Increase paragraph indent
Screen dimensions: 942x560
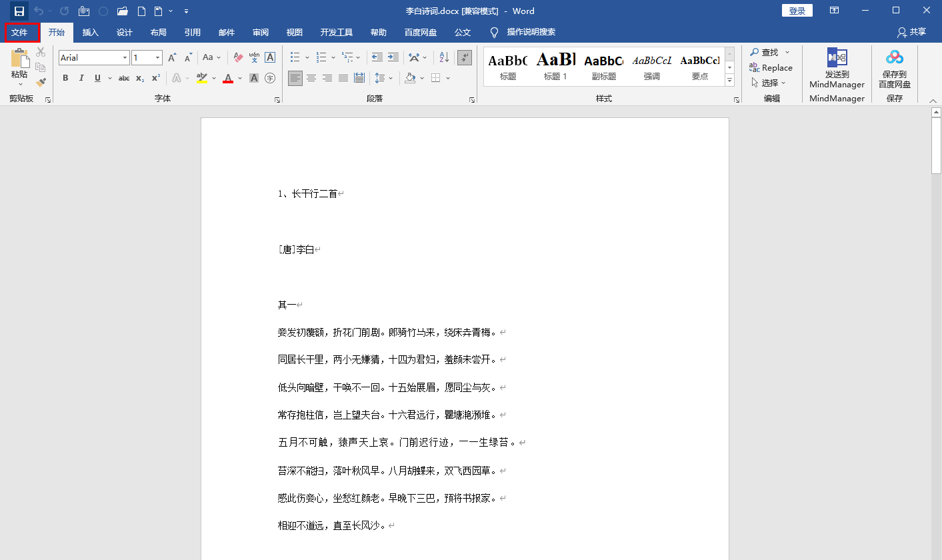(x=393, y=57)
